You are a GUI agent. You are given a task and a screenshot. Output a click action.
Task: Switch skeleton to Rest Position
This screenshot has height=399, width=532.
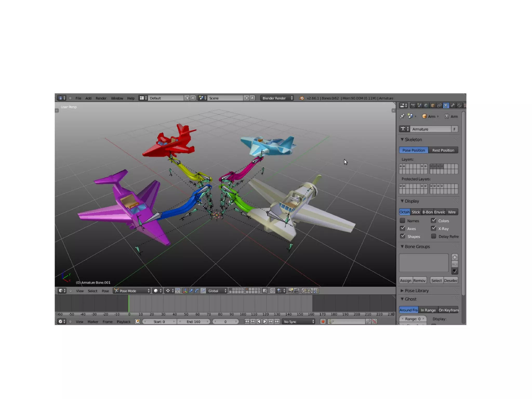[x=443, y=150]
